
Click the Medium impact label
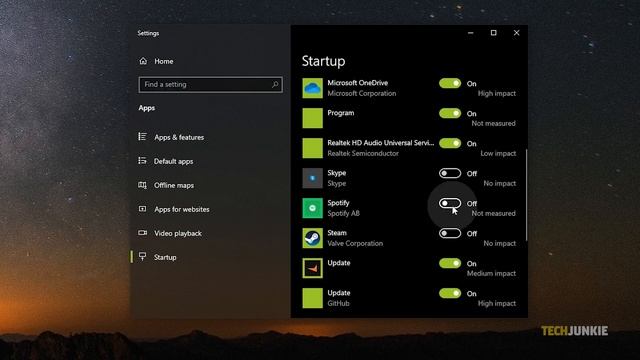(491, 273)
